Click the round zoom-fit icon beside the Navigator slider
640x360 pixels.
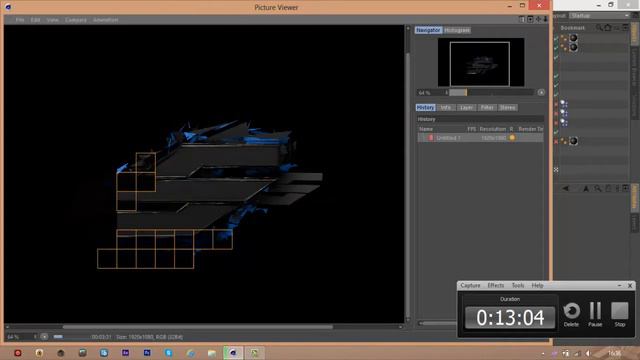coord(541,92)
